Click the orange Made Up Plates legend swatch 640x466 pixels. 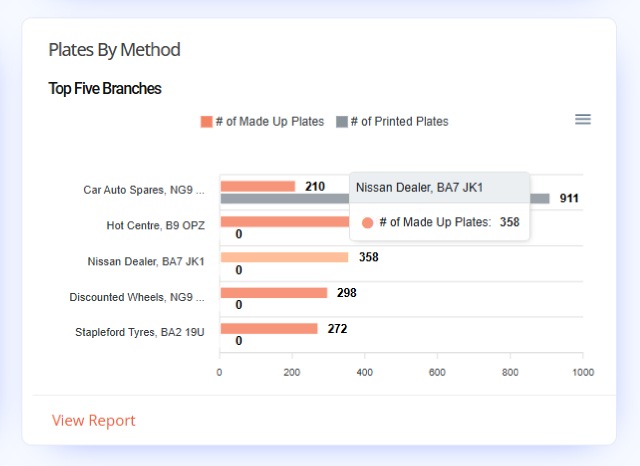coord(207,122)
